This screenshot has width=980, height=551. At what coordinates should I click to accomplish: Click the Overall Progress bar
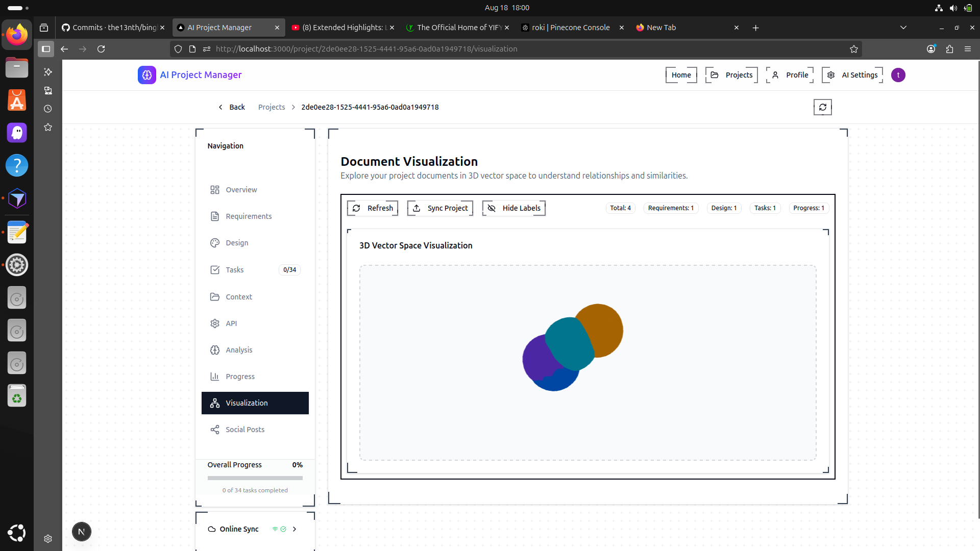pos(255,478)
